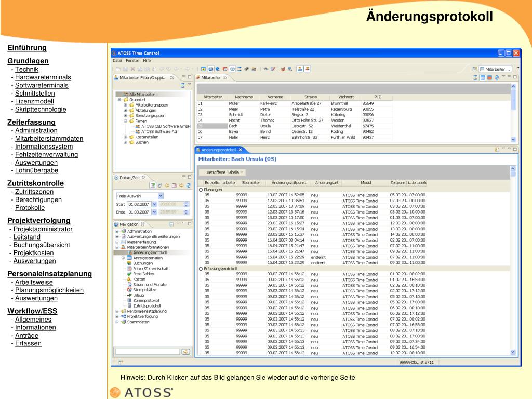Image resolution: width=532 pixels, height=399 pixels.
Task: Click the collapse-all icon in Navigation panel
Action: (x=171, y=224)
